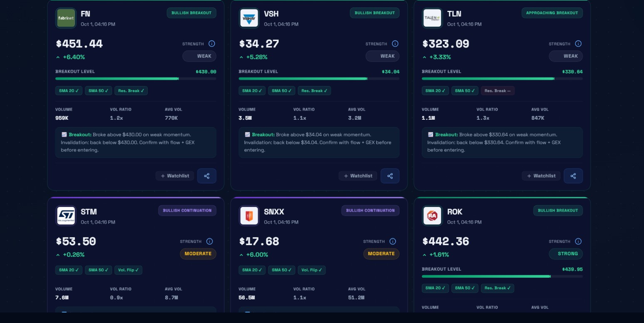Click FN breakout level progress bar
This screenshot has height=323, width=644.
(136, 79)
